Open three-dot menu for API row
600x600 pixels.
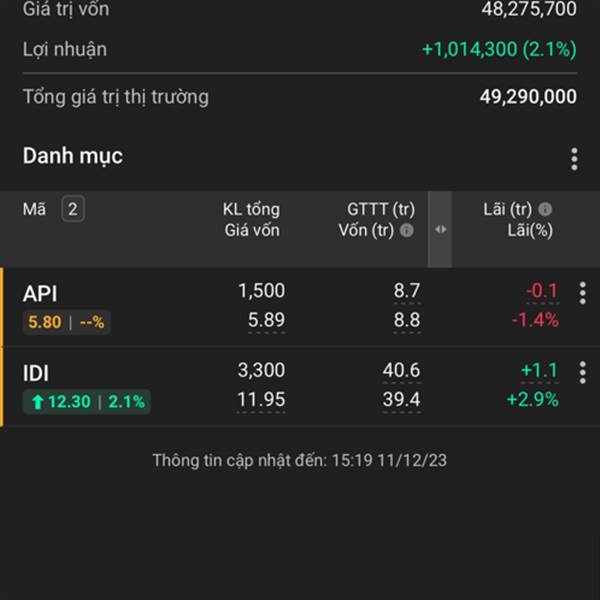[x=582, y=293]
